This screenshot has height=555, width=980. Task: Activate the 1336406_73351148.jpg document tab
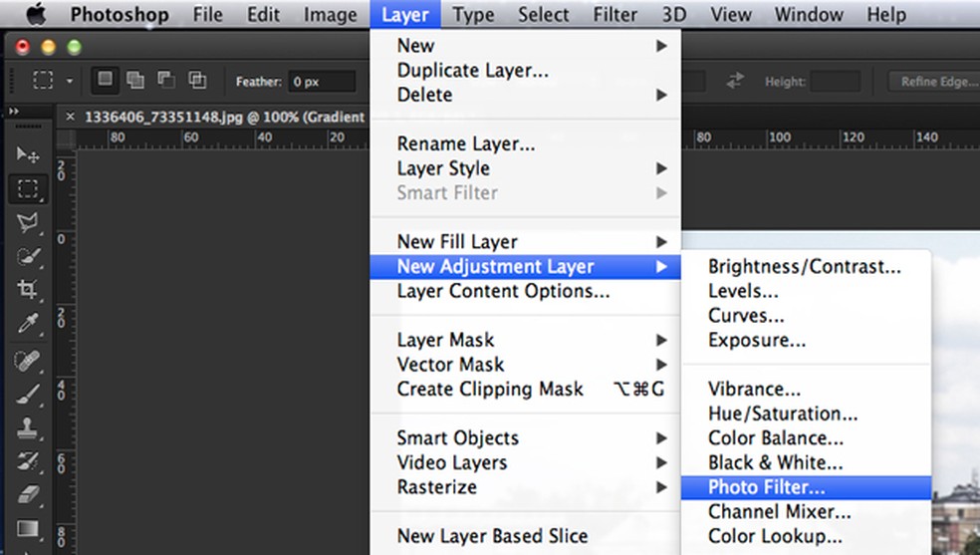pos(224,117)
